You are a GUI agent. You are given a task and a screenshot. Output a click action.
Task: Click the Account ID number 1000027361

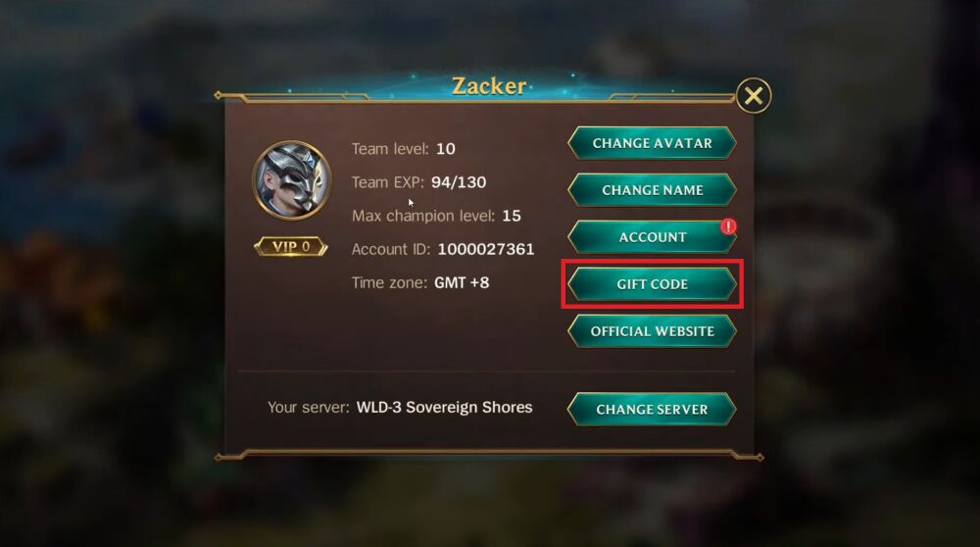point(486,249)
